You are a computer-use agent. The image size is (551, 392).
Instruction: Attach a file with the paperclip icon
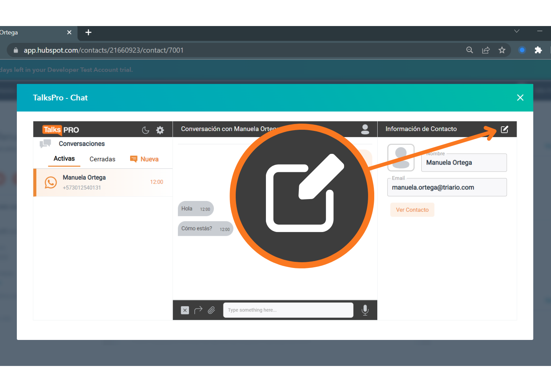click(212, 310)
